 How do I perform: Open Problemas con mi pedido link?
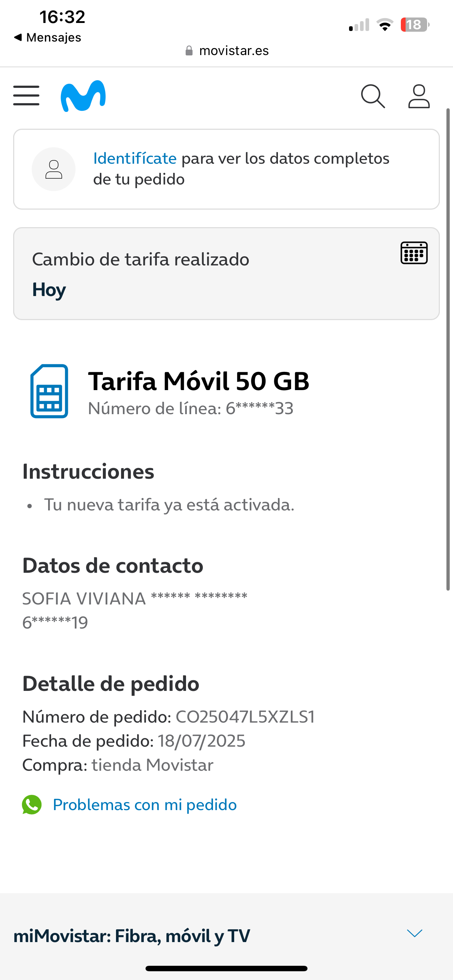point(145,805)
